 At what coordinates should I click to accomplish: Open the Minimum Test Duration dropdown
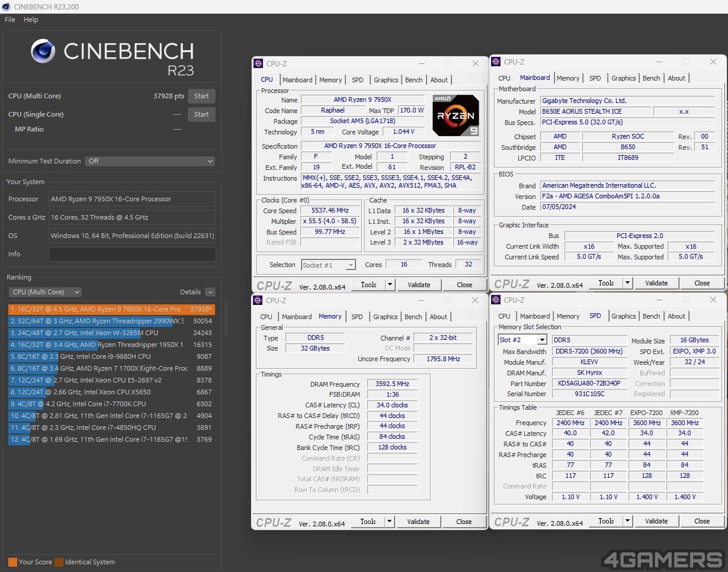[x=150, y=161]
